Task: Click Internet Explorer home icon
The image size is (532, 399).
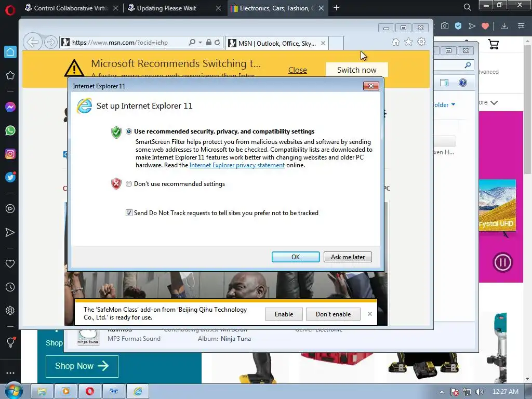Action: pos(395,42)
